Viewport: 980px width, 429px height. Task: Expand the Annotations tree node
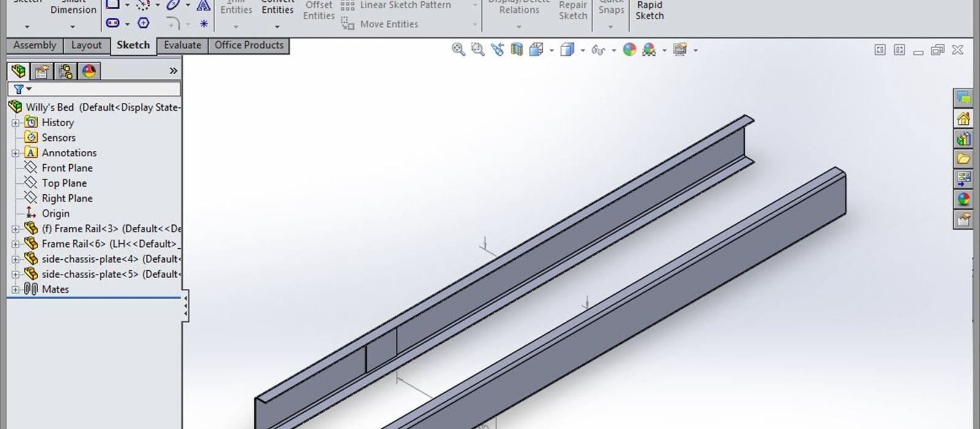click(15, 153)
